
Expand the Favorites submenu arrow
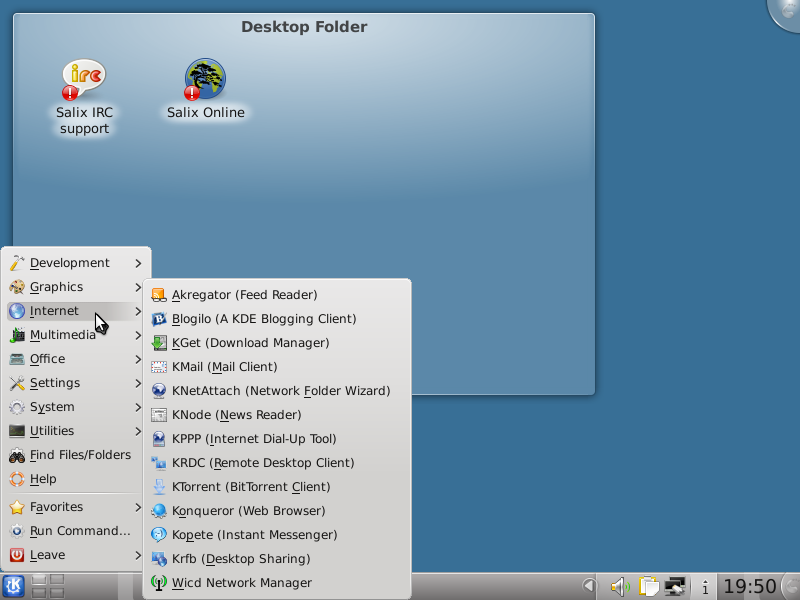(138, 507)
